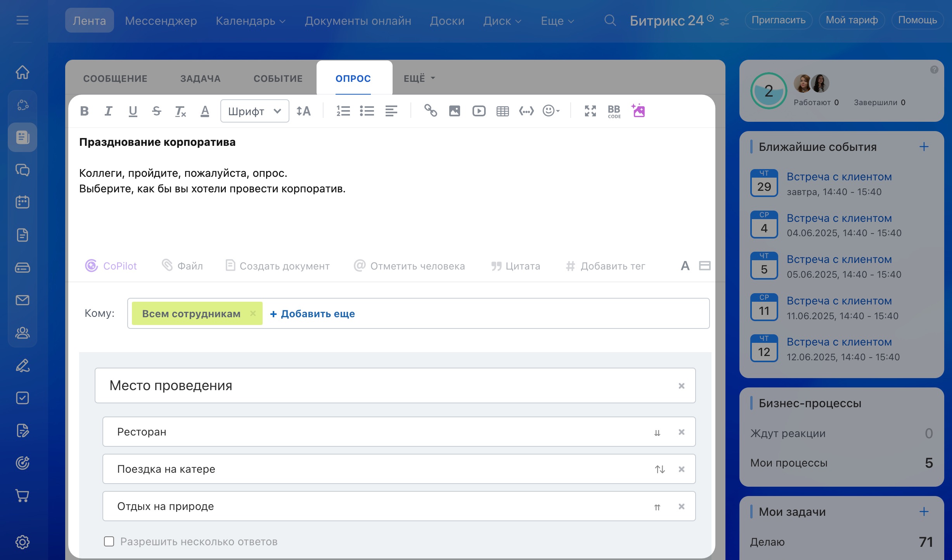The width and height of the screenshot is (952, 560).
Task: Enable the allow-multiple-answers checkbox
Action: 109,541
